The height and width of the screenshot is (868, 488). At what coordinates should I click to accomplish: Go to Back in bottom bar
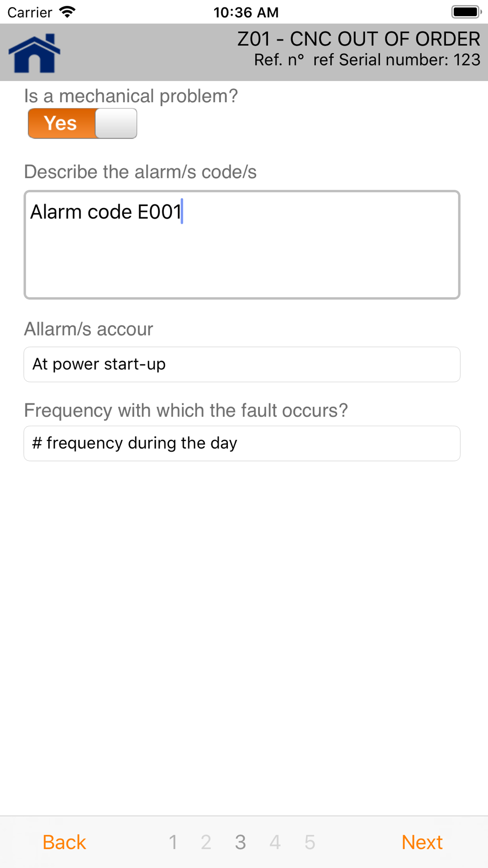(64, 842)
